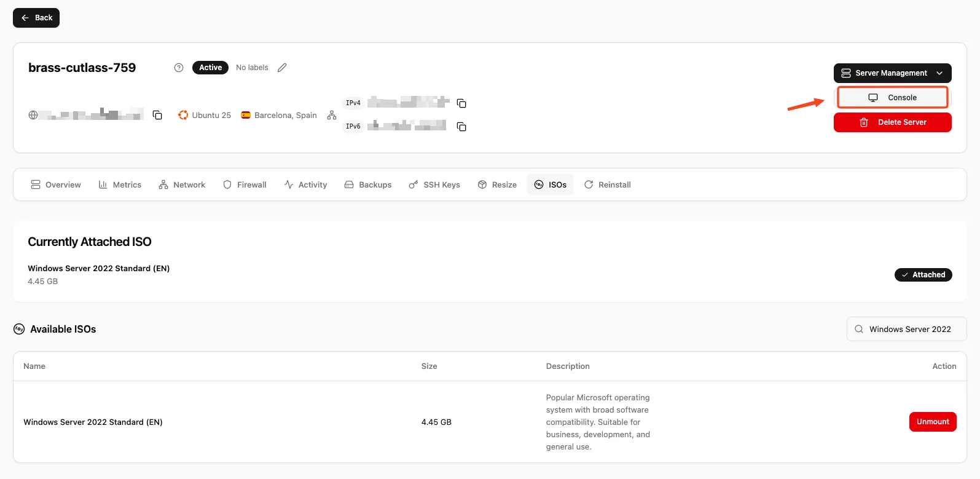Open the Backups tab
The image size is (980, 479).
pos(368,184)
